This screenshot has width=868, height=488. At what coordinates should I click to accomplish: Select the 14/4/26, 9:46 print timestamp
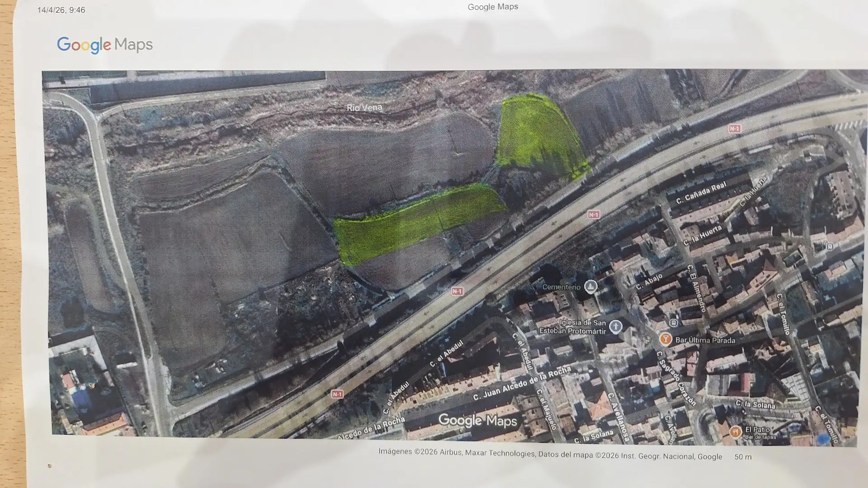61,10
